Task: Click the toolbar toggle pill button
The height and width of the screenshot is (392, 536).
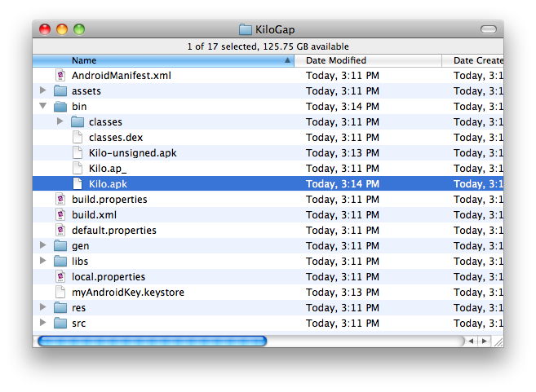Action: point(488,29)
